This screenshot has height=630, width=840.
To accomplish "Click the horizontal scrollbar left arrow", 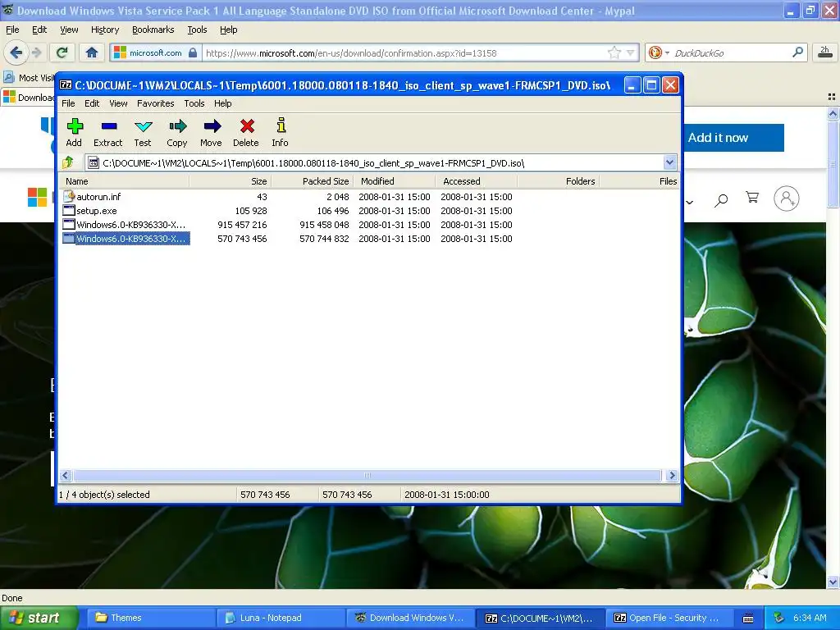I will tap(66, 476).
